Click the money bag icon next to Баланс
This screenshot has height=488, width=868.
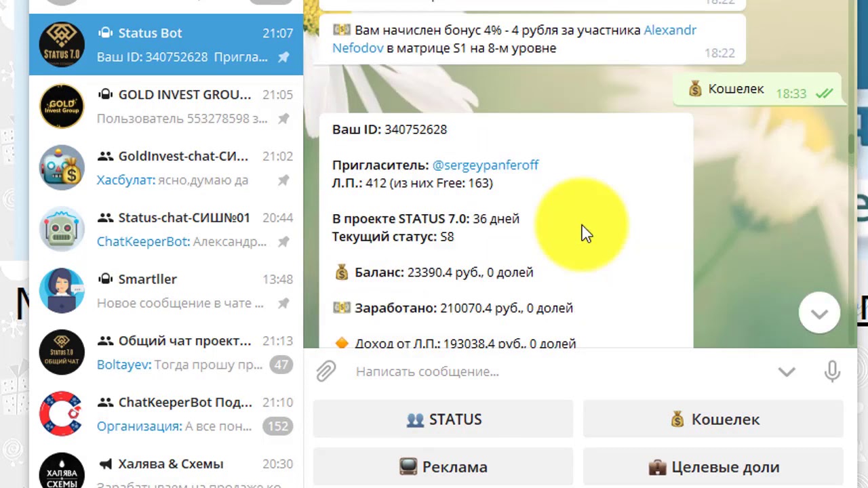(342, 272)
